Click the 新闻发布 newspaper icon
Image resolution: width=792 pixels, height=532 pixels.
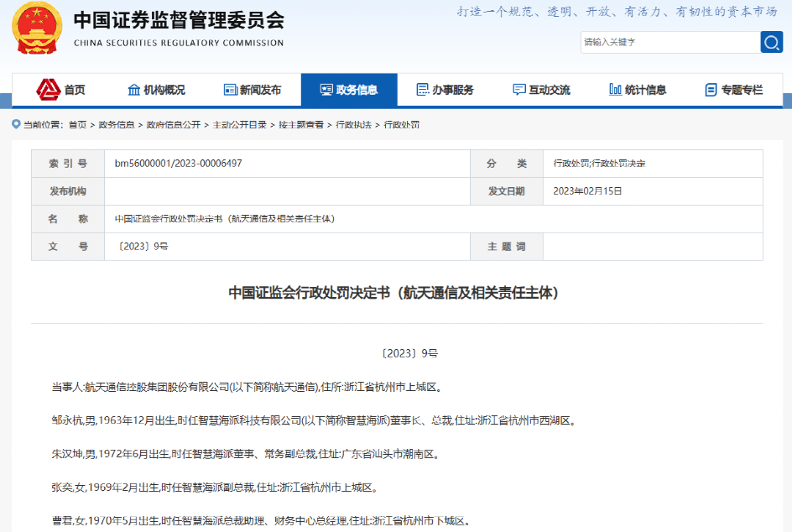231,90
